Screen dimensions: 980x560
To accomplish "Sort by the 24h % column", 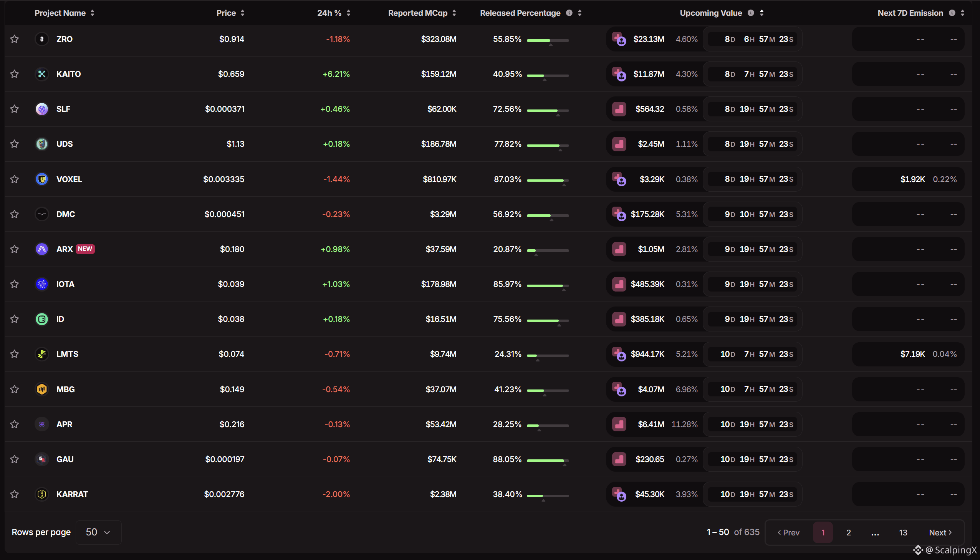I will [334, 13].
